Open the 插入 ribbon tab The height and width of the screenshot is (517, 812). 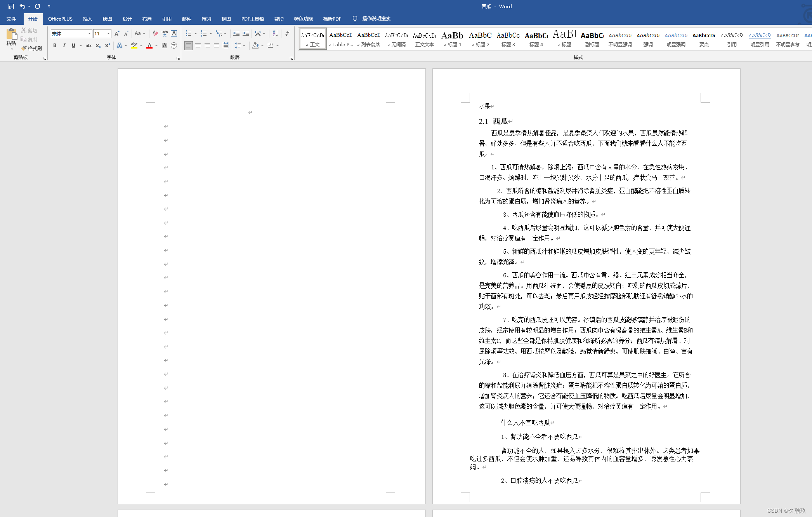click(x=87, y=19)
